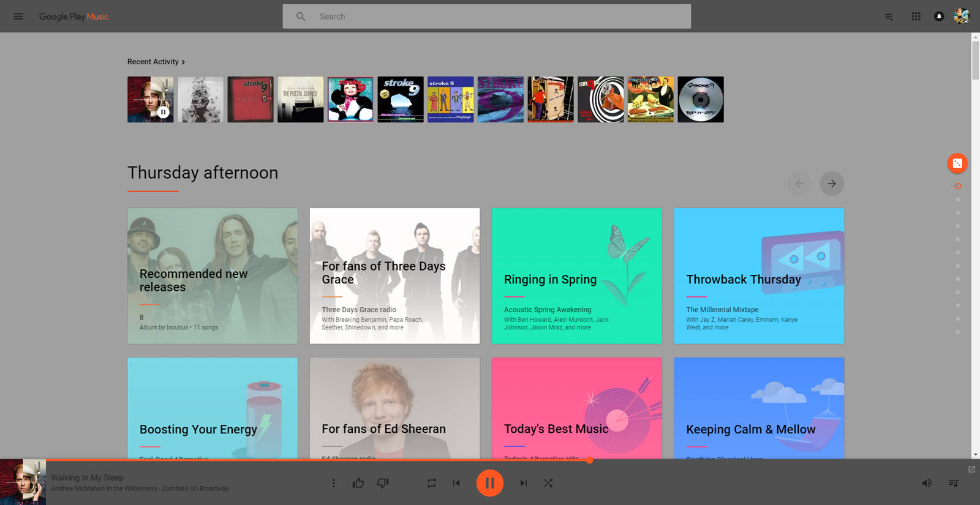980x505 pixels.
Task: Click Acoustic Spring Awakening text
Action: (548, 310)
